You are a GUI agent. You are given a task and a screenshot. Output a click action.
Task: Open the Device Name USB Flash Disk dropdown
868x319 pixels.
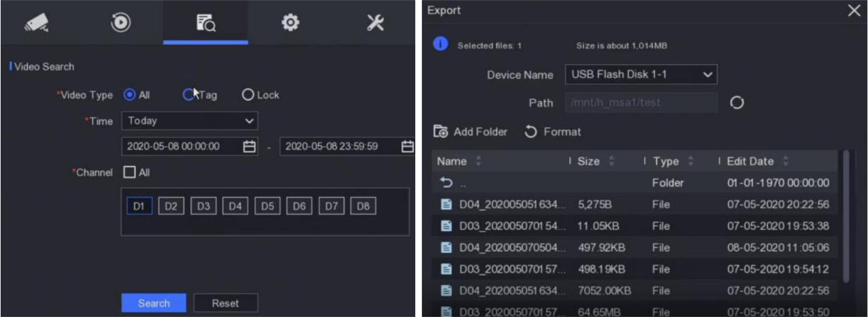pos(641,74)
